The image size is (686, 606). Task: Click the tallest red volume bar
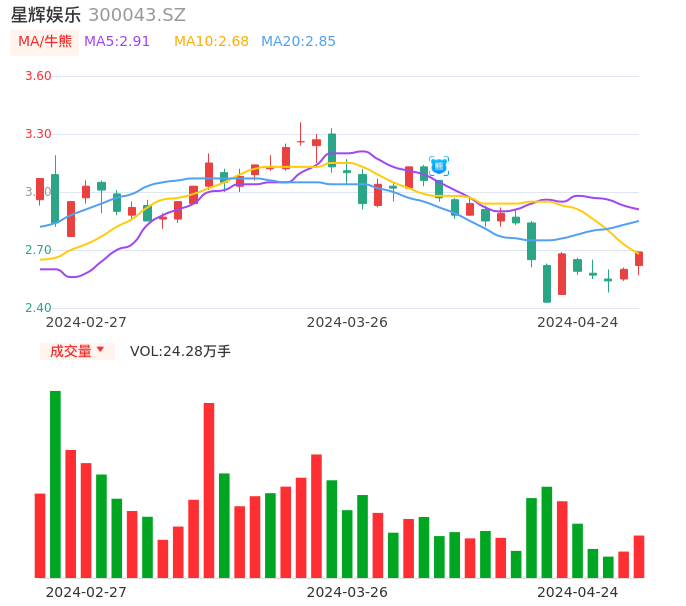coord(209,490)
